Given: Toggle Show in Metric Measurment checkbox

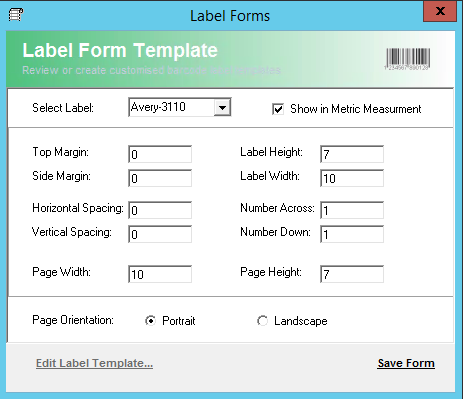Looking at the screenshot, I should 278,109.
